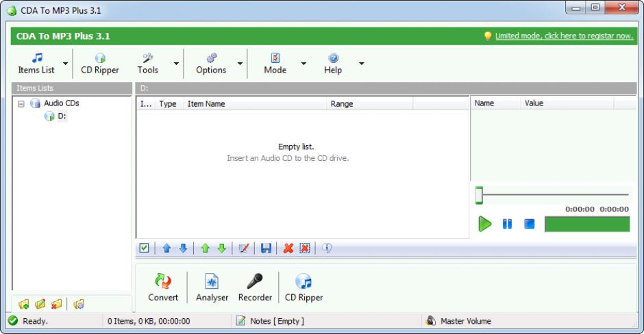This screenshot has height=334, width=644.
Task: Open the Help menu
Action: click(333, 64)
